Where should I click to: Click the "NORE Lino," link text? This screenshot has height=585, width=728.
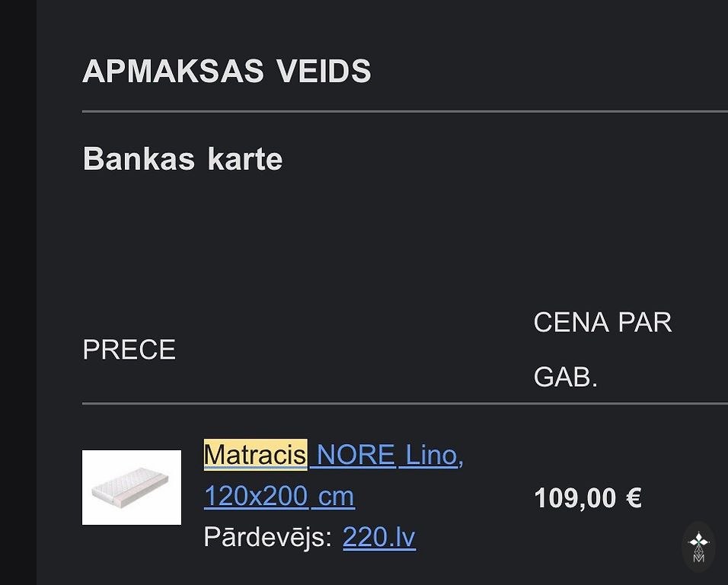click(x=389, y=455)
